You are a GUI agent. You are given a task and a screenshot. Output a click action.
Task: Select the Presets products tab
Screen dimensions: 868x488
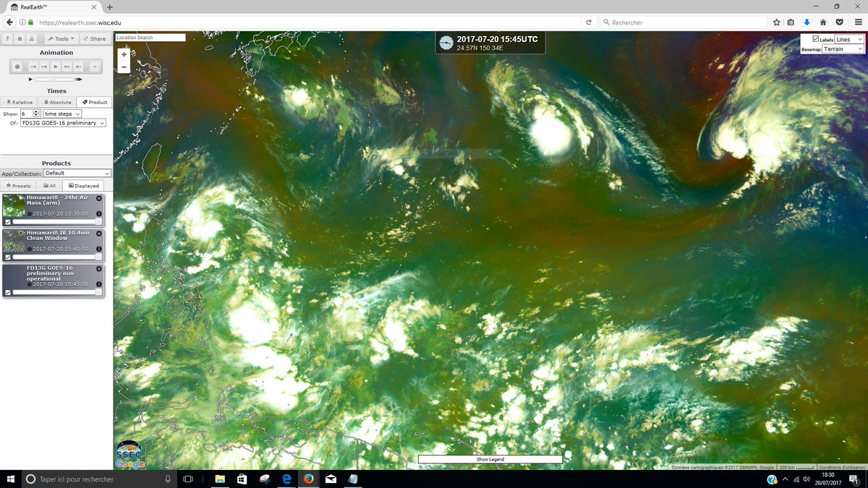[x=19, y=186]
